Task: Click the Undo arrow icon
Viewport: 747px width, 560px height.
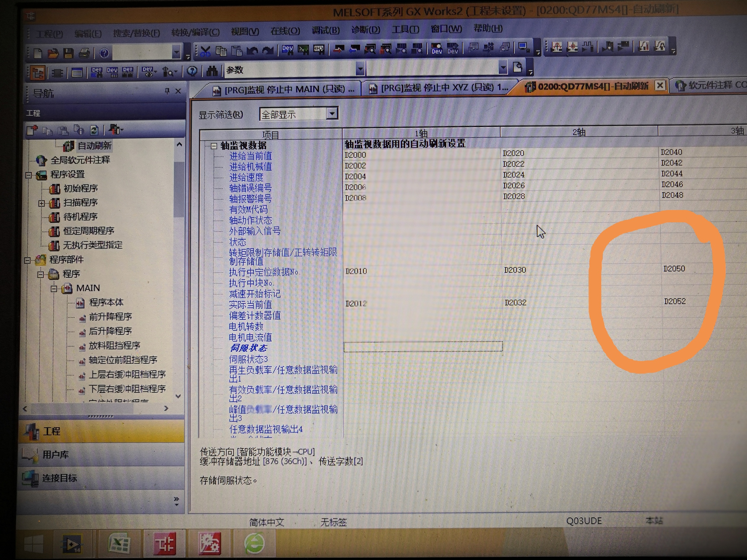Action: 252,51
